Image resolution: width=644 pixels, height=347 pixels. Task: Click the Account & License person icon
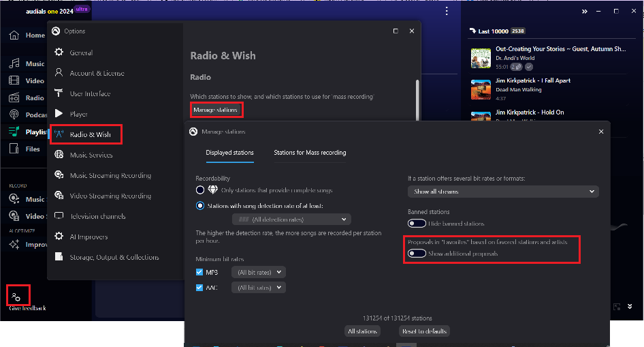coord(59,73)
